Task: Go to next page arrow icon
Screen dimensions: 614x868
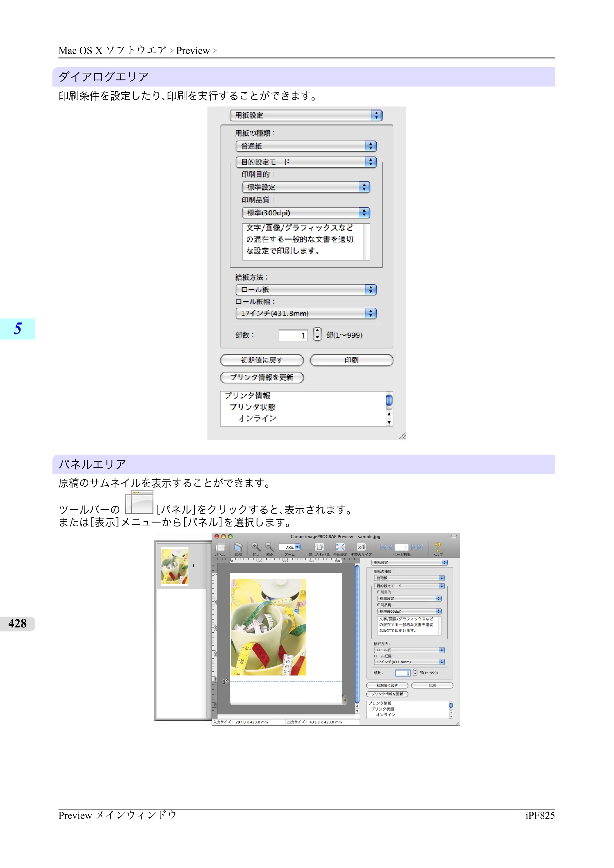Action: (413, 547)
